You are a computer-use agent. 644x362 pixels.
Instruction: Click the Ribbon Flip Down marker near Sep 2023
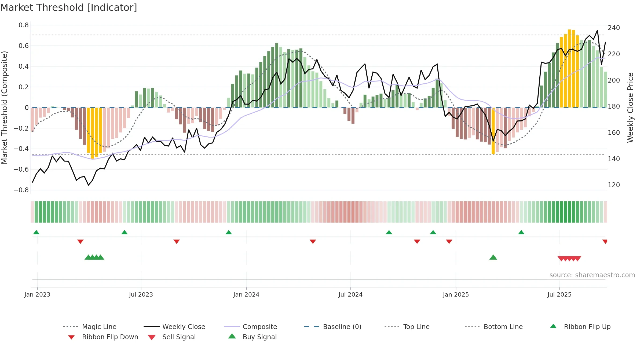(177, 242)
